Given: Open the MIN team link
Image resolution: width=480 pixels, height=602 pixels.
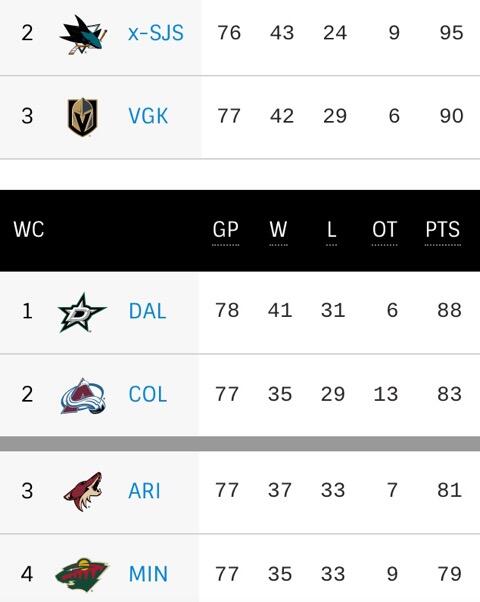Looking at the screenshot, I should [148, 574].
